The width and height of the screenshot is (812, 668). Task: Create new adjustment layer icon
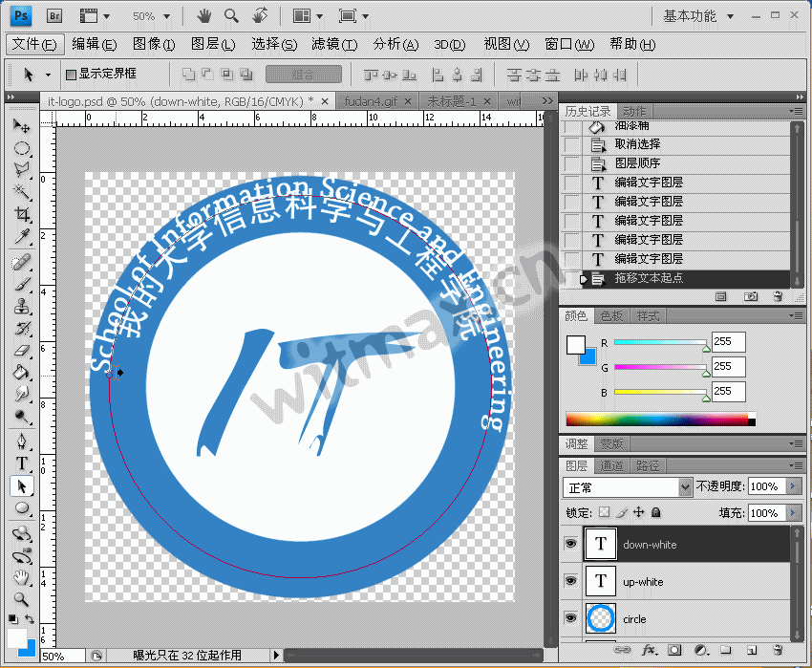(x=700, y=650)
